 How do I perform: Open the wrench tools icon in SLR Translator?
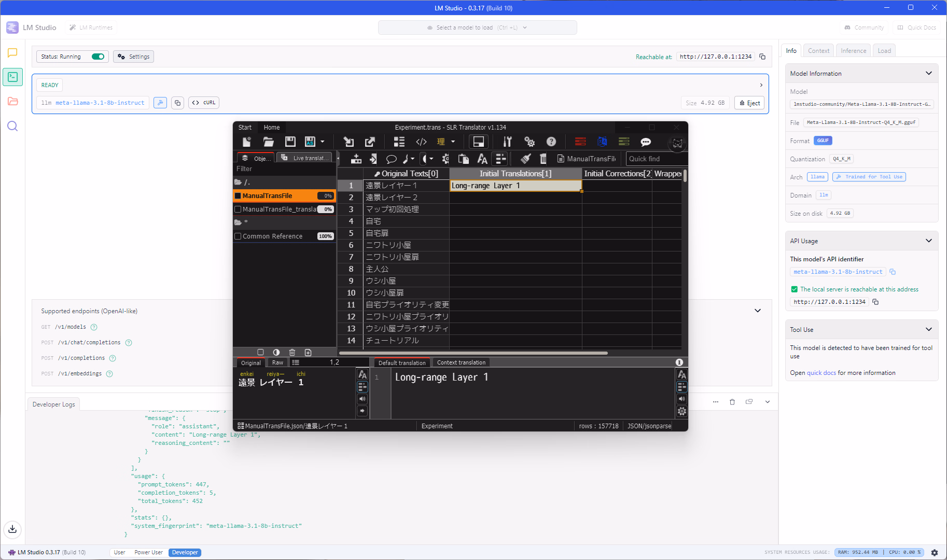click(x=507, y=142)
